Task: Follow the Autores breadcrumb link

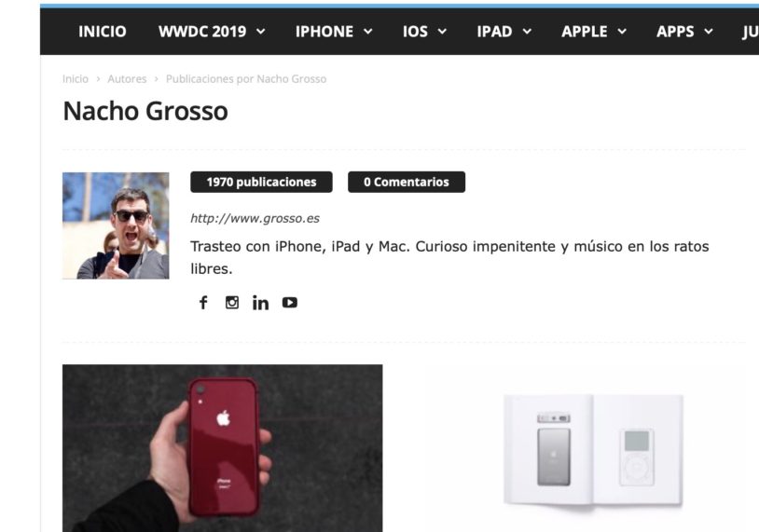Action: coord(127,79)
